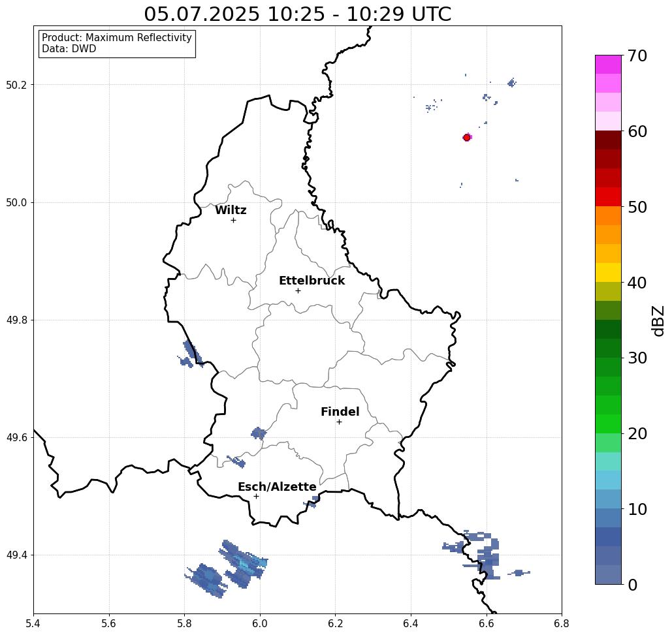This screenshot has height=635, width=672.
Task: Click the blue 10 dBZ color band
Action: [x=608, y=518]
